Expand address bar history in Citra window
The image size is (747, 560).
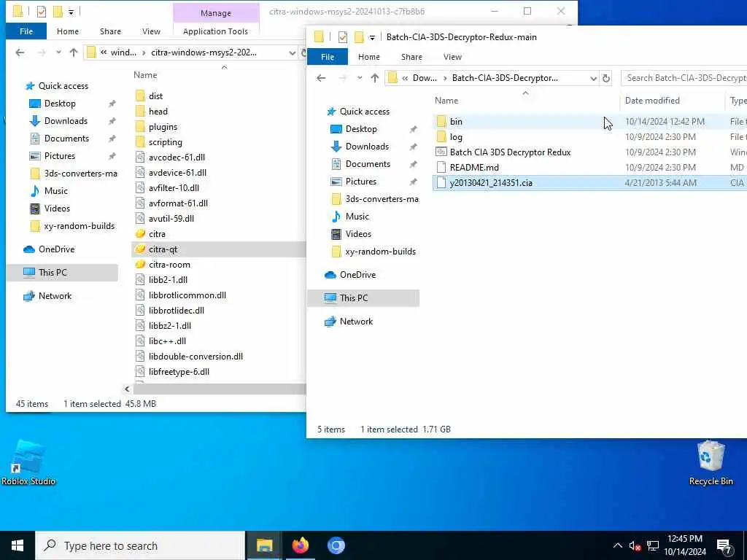click(x=292, y=52)
